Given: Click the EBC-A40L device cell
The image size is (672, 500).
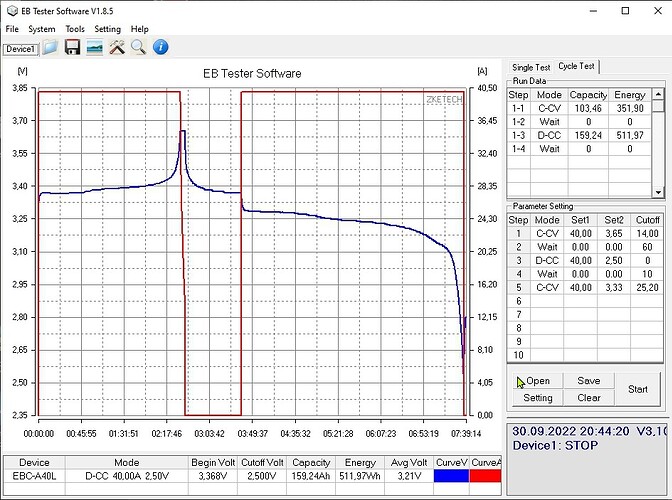Looking at the screenshot, I should pos(34,476).
